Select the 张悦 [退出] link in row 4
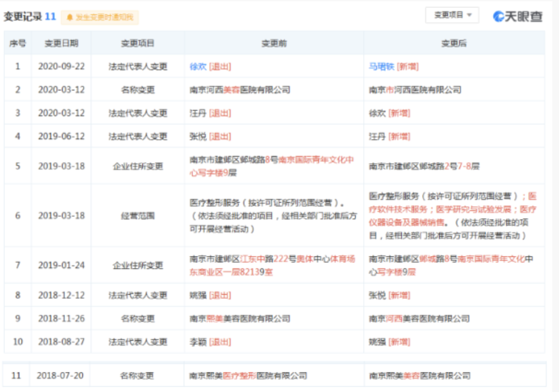 click(200, 137)
